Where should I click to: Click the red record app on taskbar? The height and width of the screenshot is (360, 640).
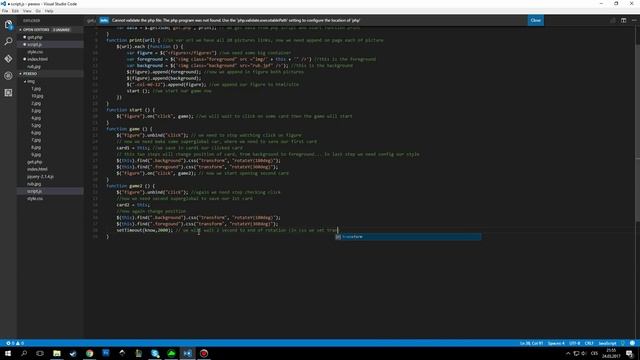coord(204,353)
